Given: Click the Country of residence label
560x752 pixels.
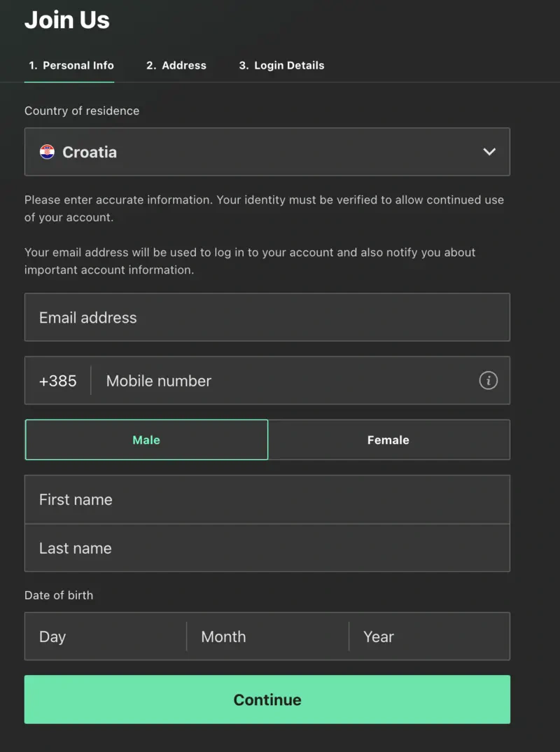Looking at the screenshot, I should (82, 111).
